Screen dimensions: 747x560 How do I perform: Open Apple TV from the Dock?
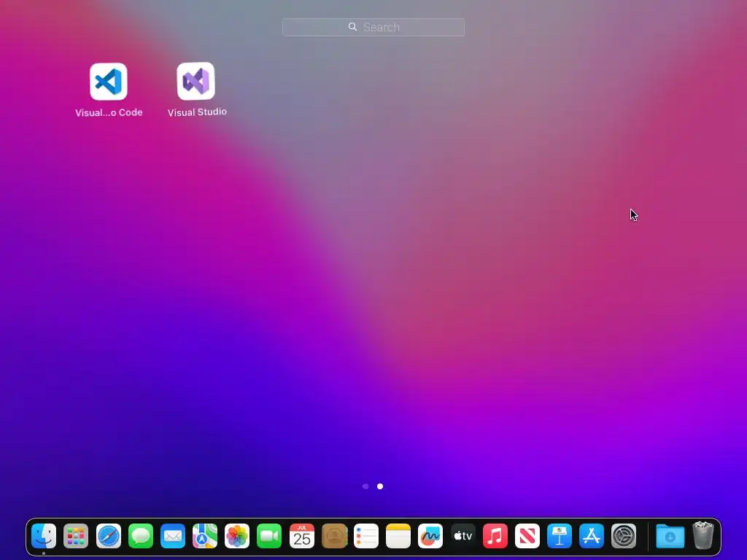pyautogui.click(x=462, y=536)
